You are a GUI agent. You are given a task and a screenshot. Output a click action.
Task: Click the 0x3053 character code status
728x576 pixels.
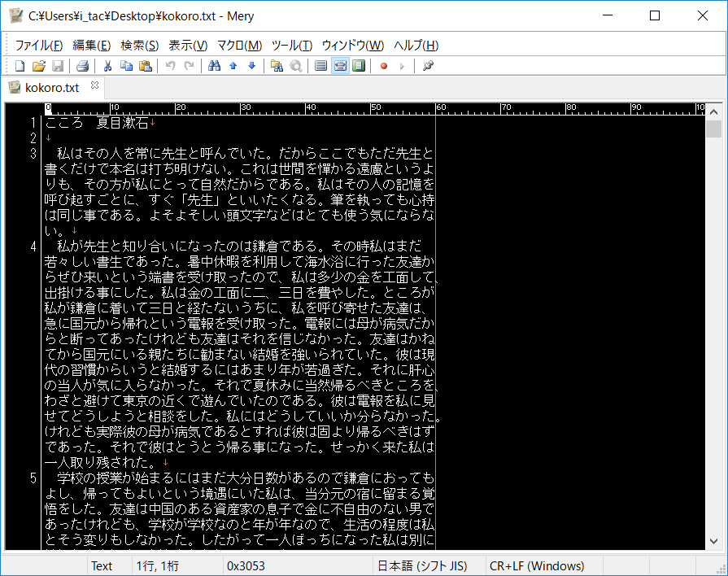pyautogui.click(x=246, y=565)
